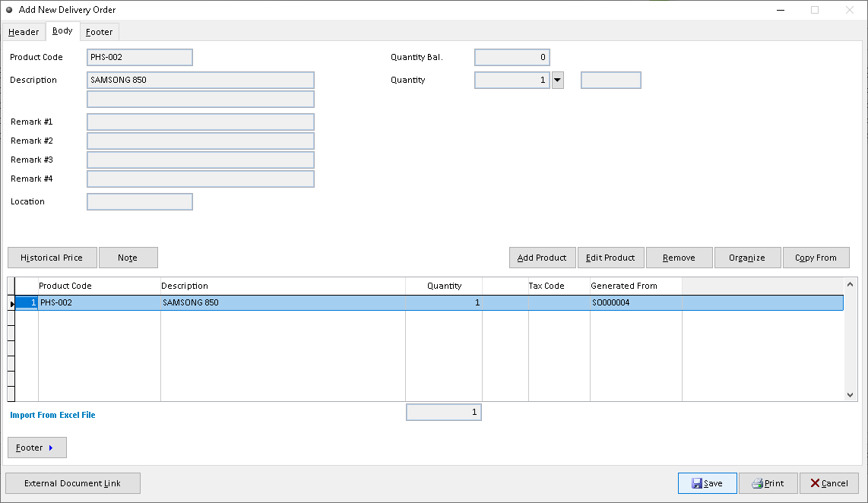This screenshot has width=868, height=503.
Task: Select PHS-002 cell in the grid
Action: pos(99,302)
